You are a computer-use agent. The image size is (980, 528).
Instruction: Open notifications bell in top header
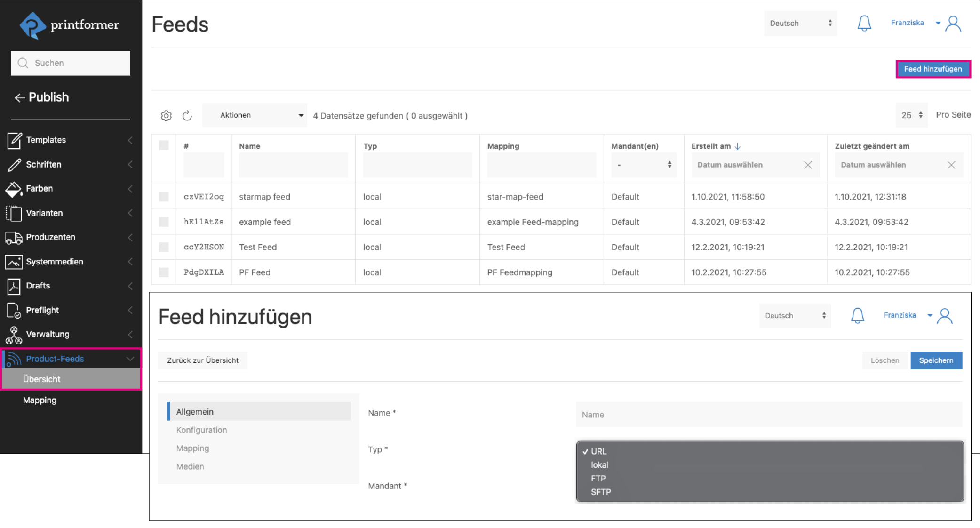pyautogui.click(x=864, y=23)
